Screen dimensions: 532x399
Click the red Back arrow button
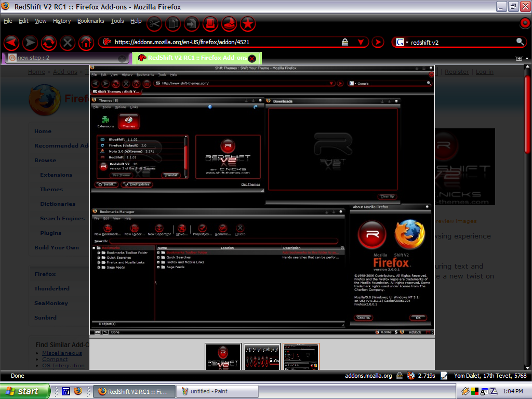click(11, 43)
